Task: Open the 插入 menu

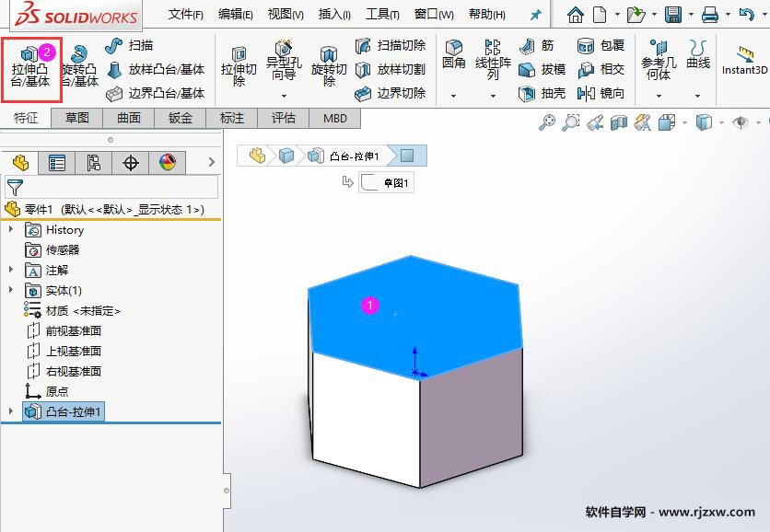Action: coord(334,14)
